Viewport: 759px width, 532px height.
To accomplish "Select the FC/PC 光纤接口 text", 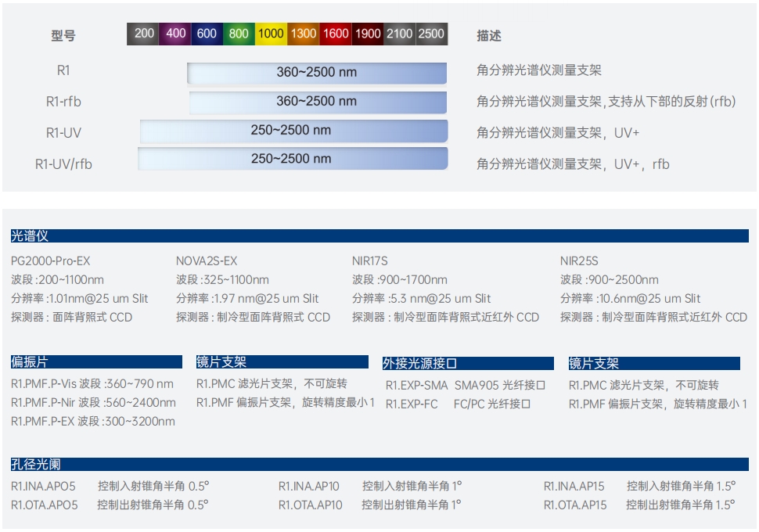I will (x=492, y=404).
